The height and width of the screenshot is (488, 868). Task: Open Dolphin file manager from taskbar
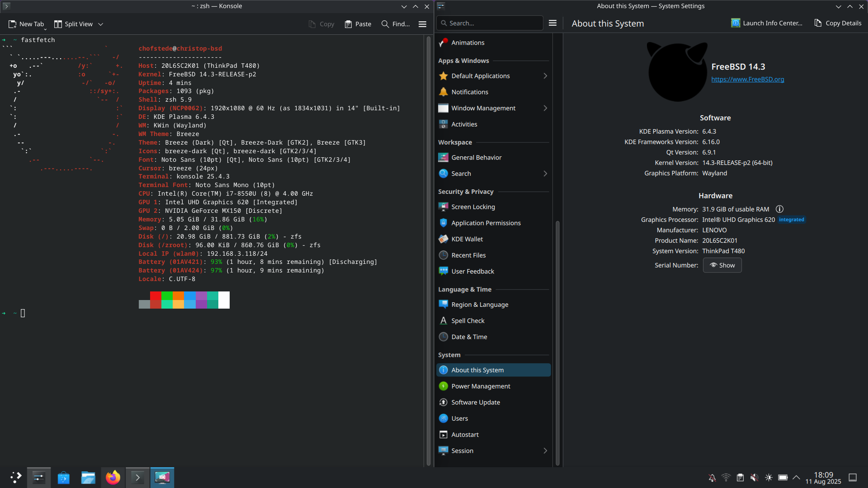(x=88, y=478)
